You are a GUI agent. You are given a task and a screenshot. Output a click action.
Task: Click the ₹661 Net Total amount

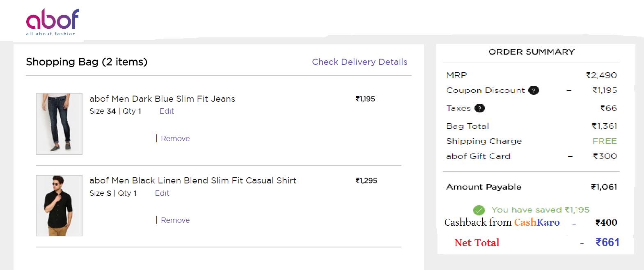pos(607,243)
